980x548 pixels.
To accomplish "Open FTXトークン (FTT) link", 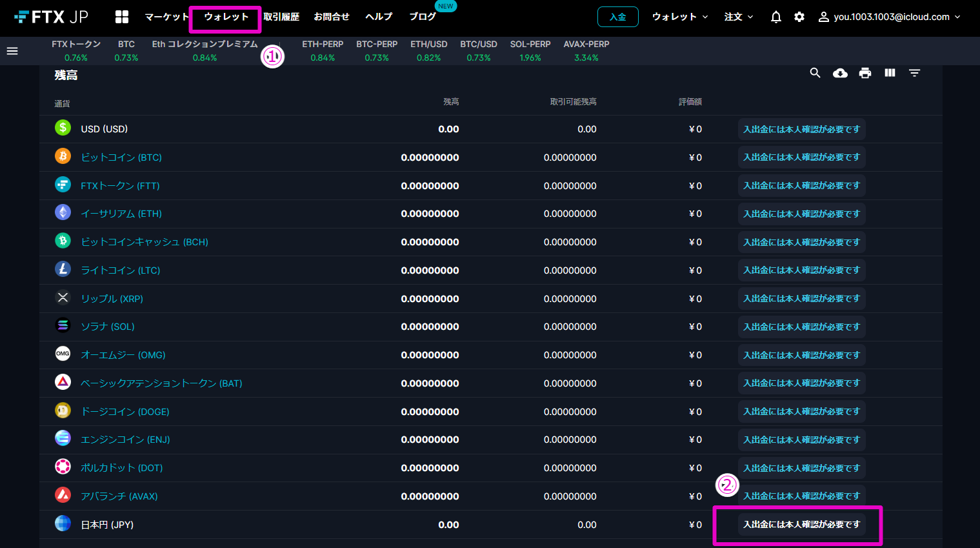I will pos(120,186).
